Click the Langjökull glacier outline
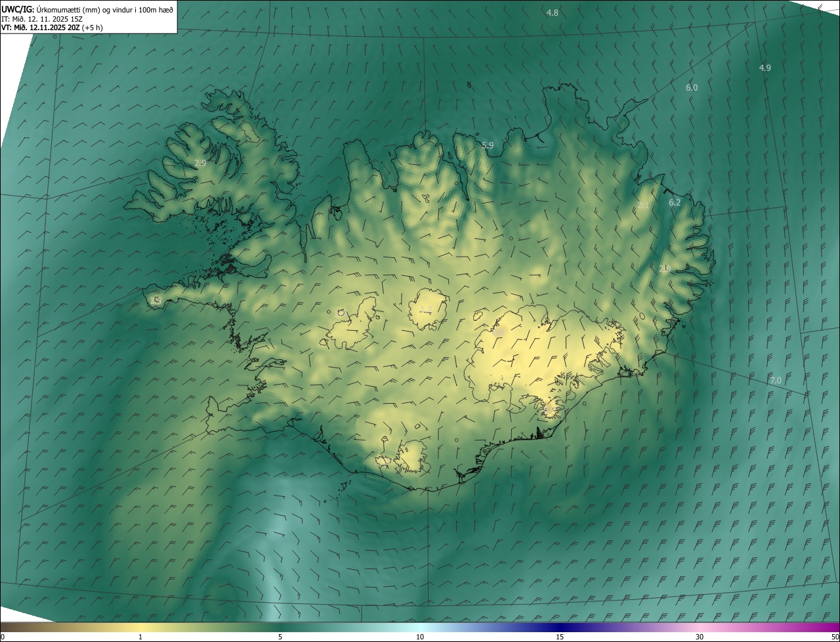The image size is (840, 642). 351,324
